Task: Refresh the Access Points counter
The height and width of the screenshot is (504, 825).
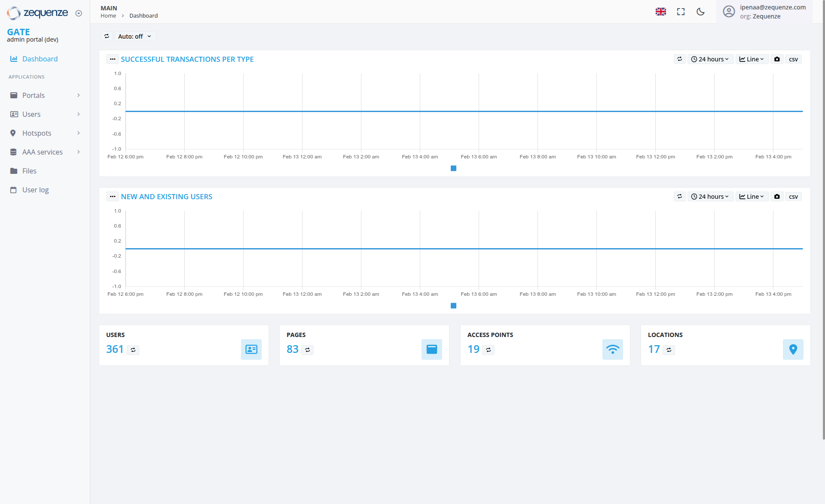Action: click(x=489, y=350)
